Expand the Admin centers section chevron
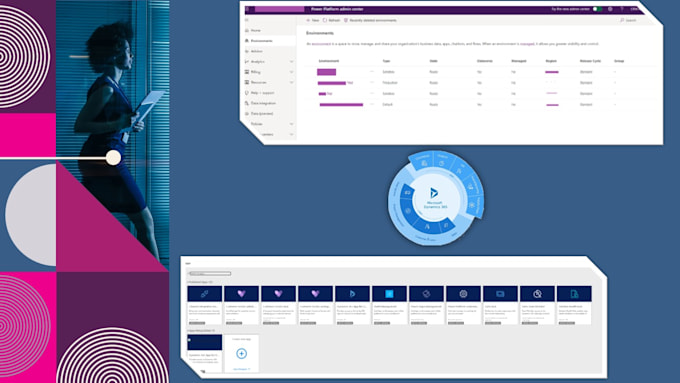 [291, 134]
